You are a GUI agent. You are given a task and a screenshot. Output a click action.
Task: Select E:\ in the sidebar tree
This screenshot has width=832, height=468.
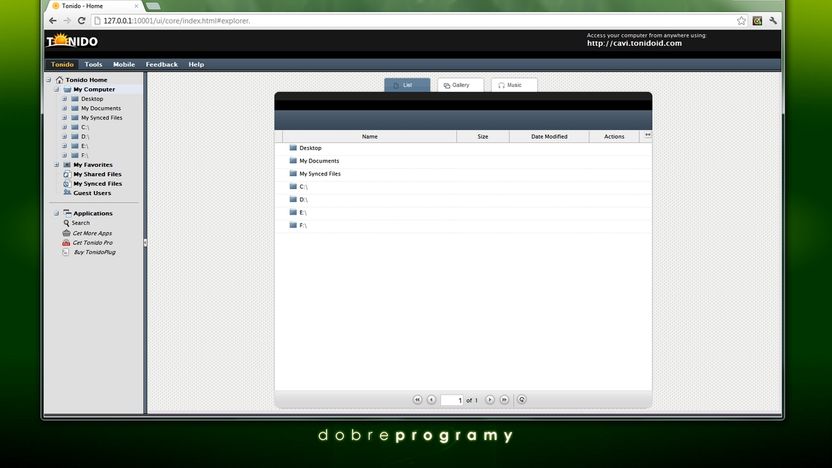[84, 146]
